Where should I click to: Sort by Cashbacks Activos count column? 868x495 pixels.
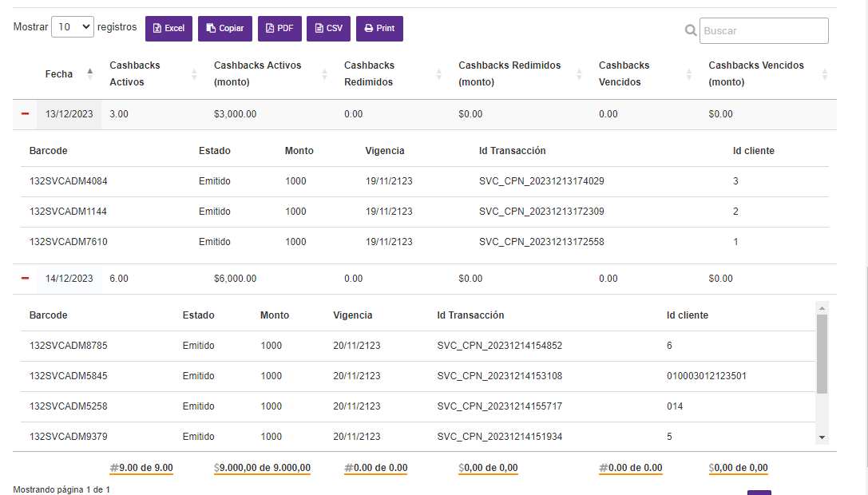point(194,73)
